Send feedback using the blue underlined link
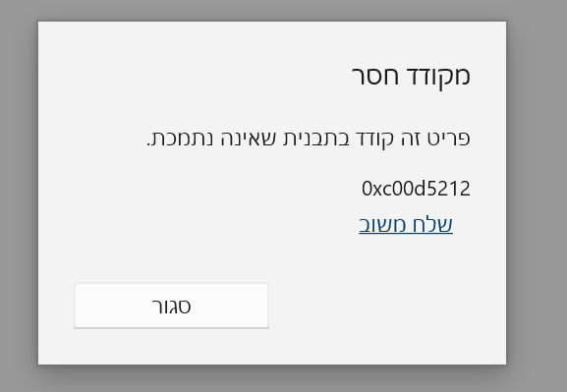567x392 pixels. pyautogui.click(x=406, y=225)
